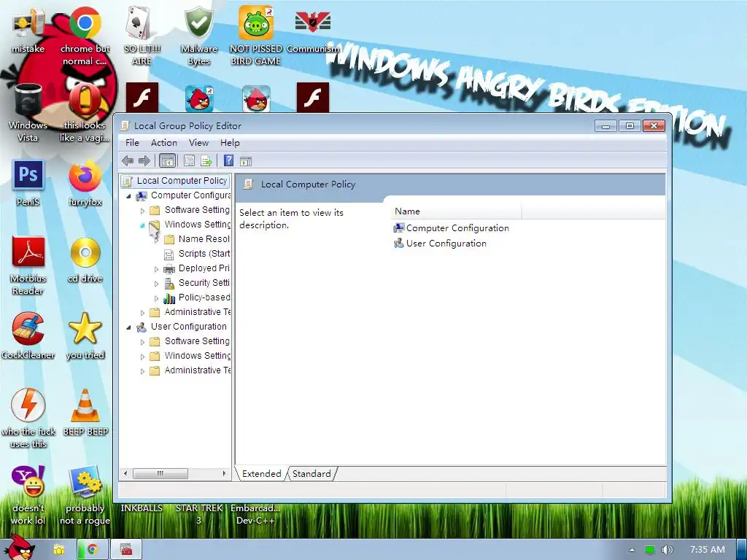Open the 'probably not a rogue' icon
This screenshot has height=560, width=747.
click(x=85, y=495)
